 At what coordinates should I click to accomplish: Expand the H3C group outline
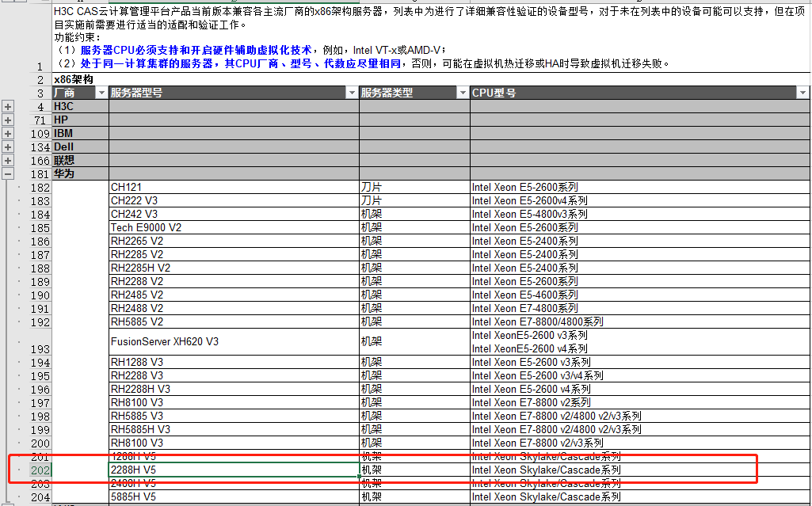click(8, 107)
